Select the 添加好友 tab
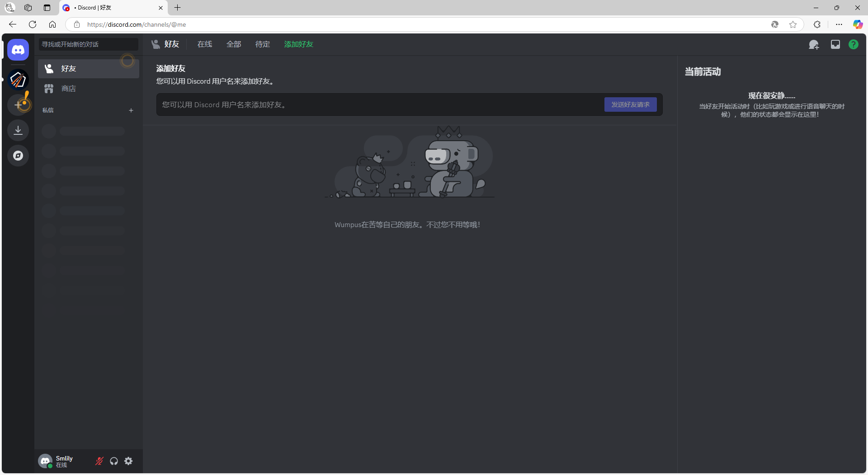Screen dimensions: 868x475 point(299,44)
